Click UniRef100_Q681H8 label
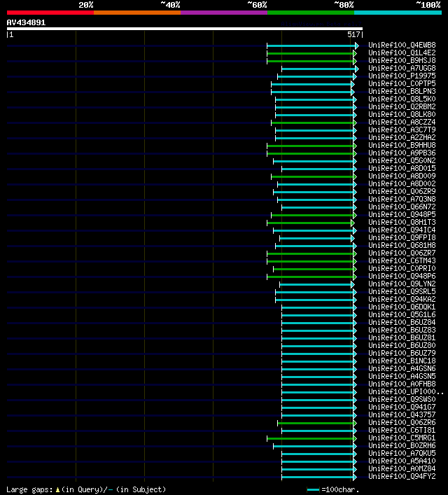This screenshot has width=448, height=495. pos(402,245)
